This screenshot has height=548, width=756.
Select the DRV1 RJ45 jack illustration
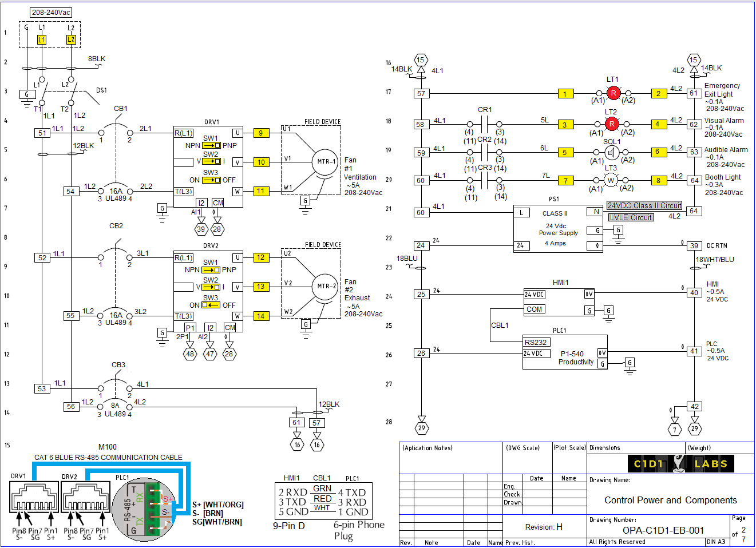(34, 497)
